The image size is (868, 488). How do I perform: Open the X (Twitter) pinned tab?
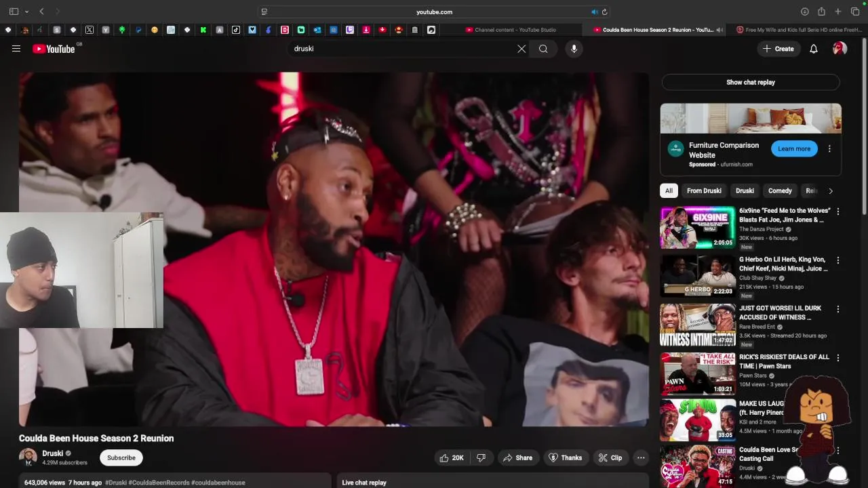[90, 30]
